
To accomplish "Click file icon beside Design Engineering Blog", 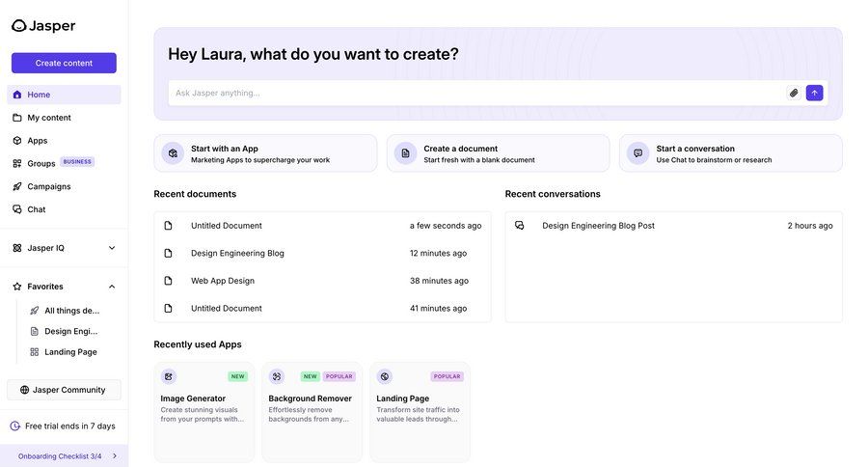I will click(168, 253).
